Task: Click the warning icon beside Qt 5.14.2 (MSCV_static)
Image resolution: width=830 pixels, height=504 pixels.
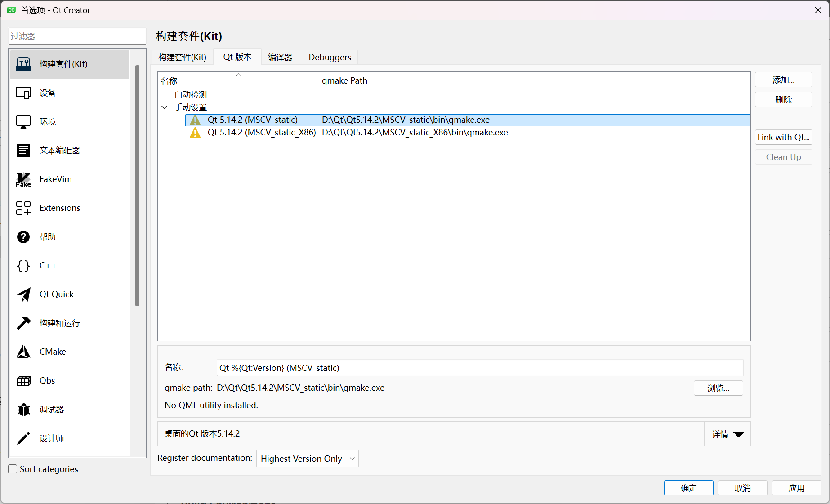Action: [195, 120]
